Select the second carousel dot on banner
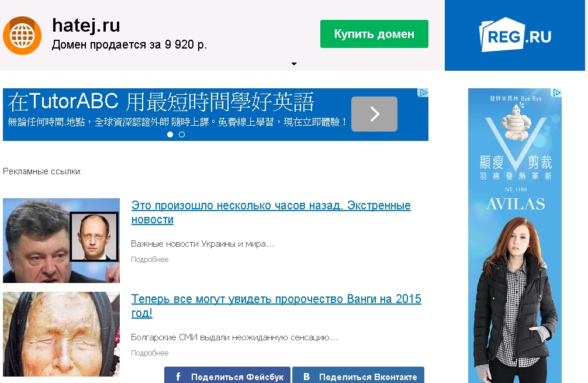 pyautogui.click(x=182, y=134)
